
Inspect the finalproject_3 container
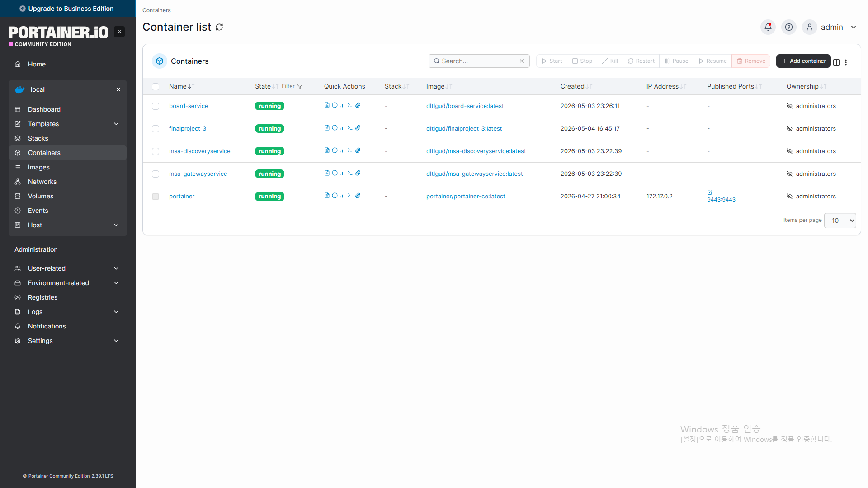[x=335, y=128]
